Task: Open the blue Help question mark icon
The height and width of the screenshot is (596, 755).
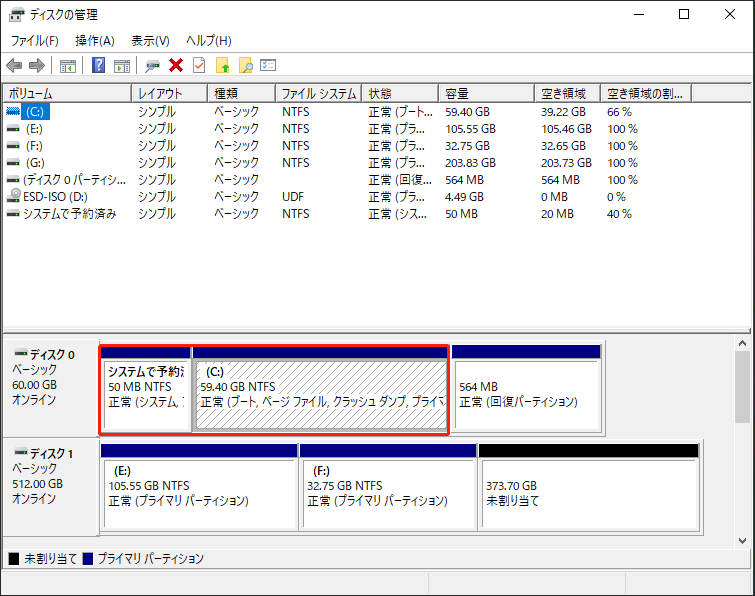Action: tap(98, 65)
